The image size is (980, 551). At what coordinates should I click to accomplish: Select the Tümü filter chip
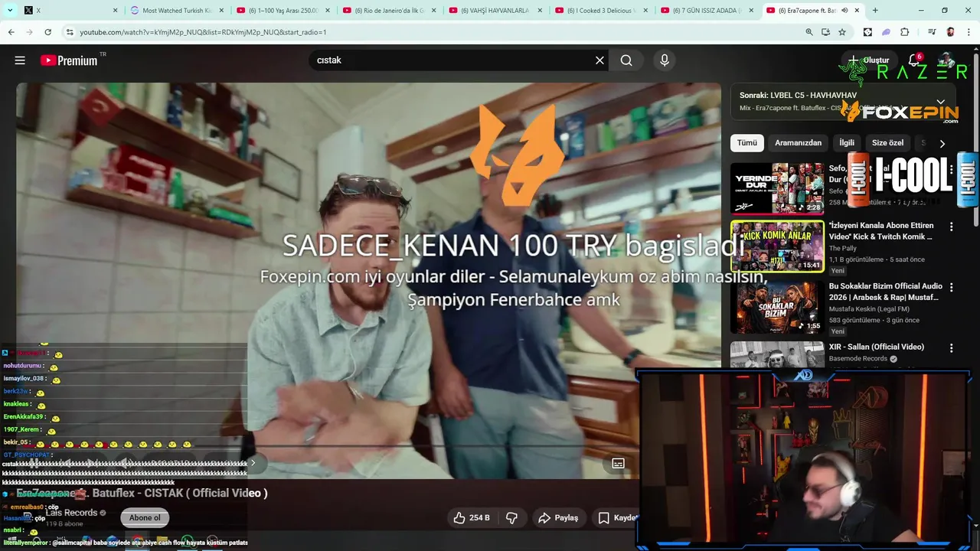coord(746,143)
